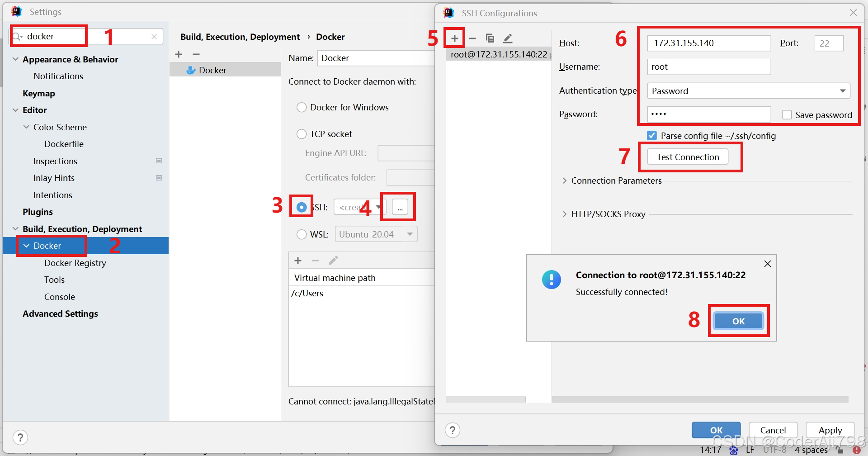Open the Intentions settings page
The image size is (868, 456).
coord(53,195)
